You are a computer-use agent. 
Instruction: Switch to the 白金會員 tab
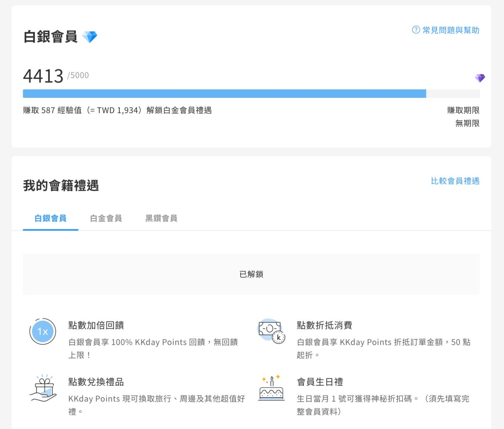(x=106, y=218)
